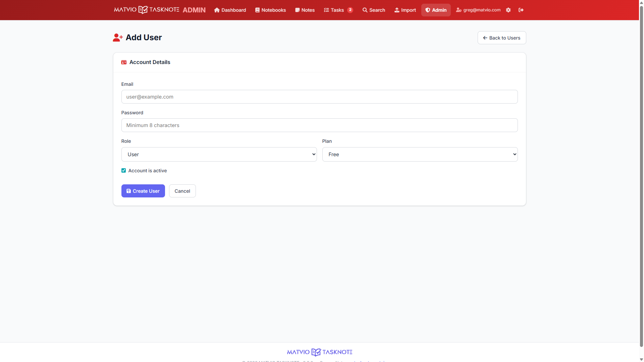Click the settings gear icon in navbar

coord(508,10)
